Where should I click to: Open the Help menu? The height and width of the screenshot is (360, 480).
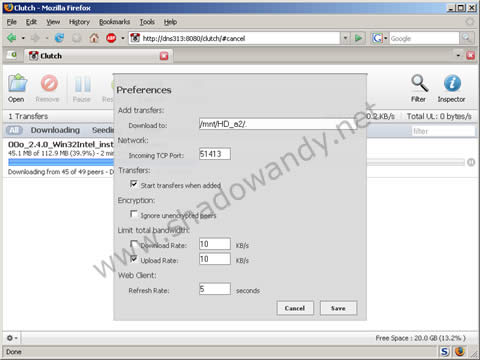point(170,22)
